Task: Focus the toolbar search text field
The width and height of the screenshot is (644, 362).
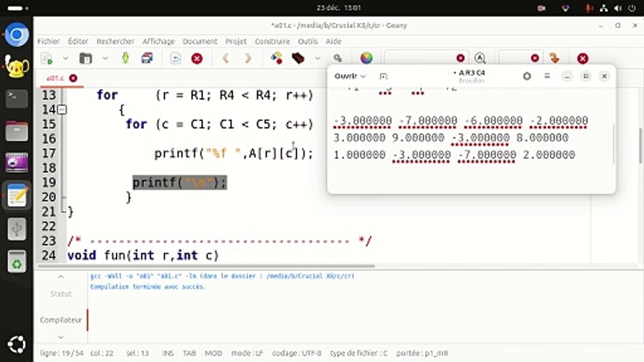Action: pyautogui.click(x=421, y=58)
